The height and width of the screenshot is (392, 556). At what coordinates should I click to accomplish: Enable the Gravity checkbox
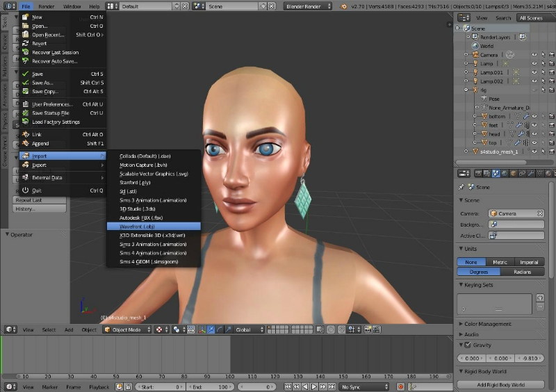(468, 345)
